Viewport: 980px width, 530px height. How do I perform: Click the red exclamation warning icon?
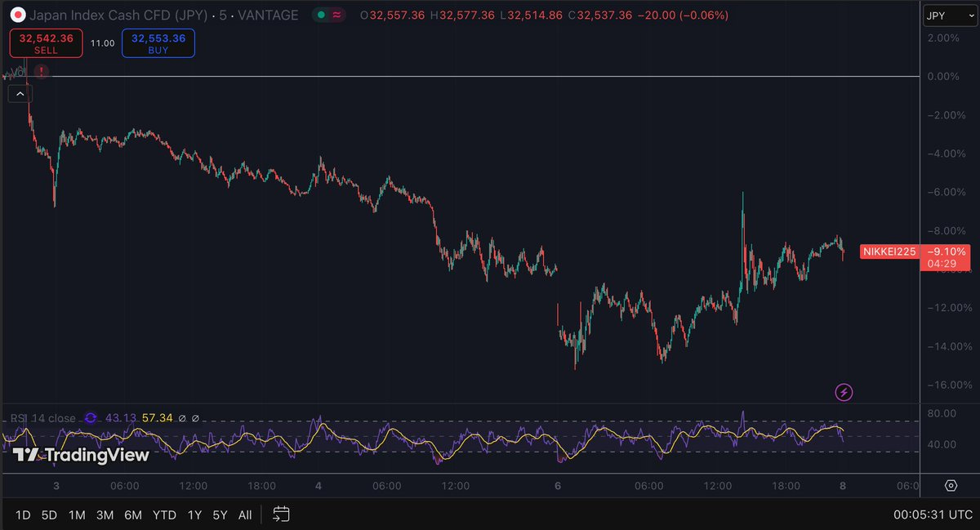coord(42,72)
